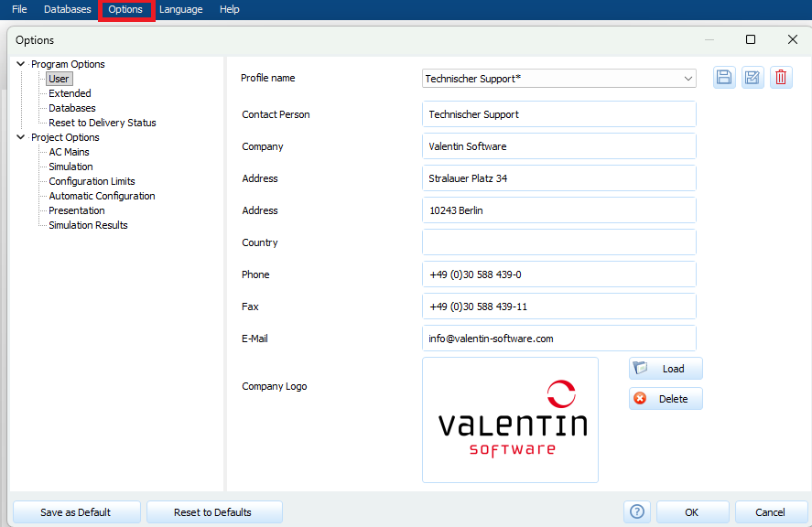
Task: Collapse the Program Options tree node
Action: (21, 64)
